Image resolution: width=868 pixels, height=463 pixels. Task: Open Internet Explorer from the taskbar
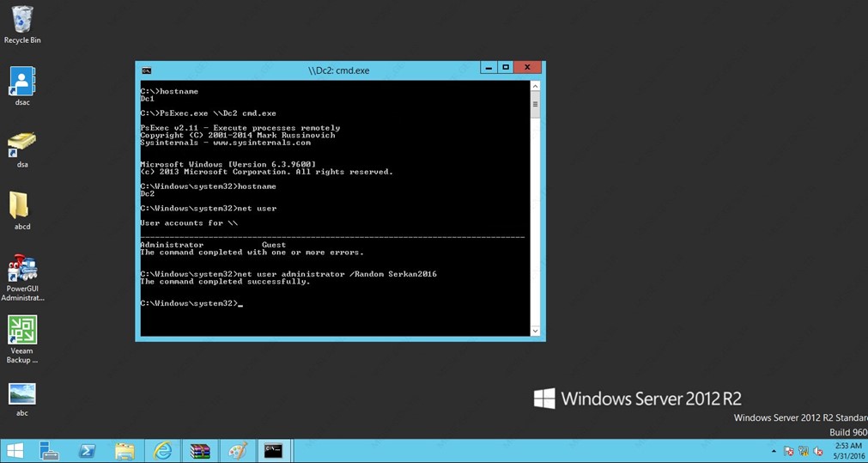pyautogui.click(x=162, y=451)
